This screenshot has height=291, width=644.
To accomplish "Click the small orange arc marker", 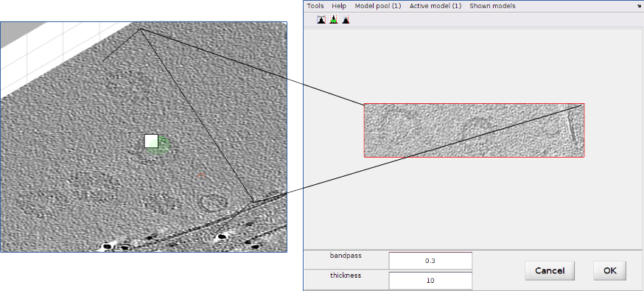I will pos(201,175).
